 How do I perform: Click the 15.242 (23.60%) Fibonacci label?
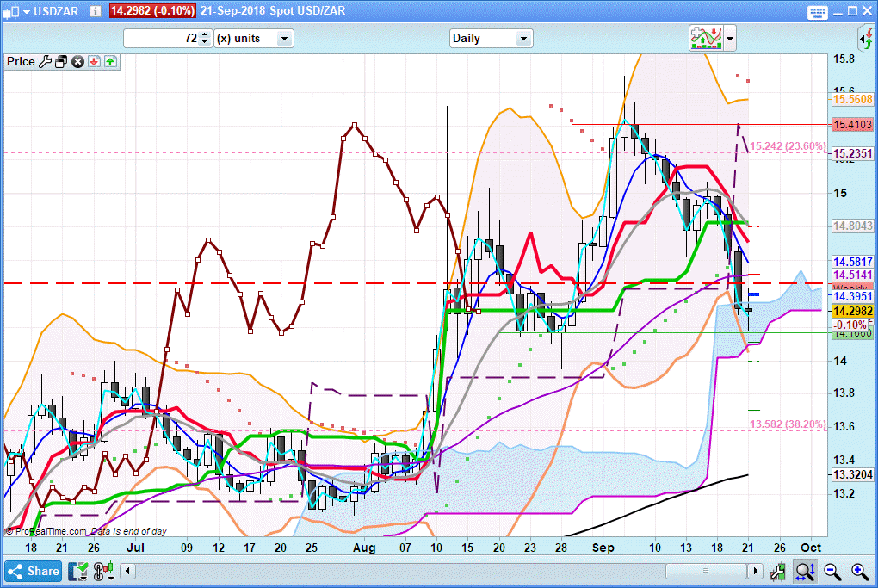788,146
